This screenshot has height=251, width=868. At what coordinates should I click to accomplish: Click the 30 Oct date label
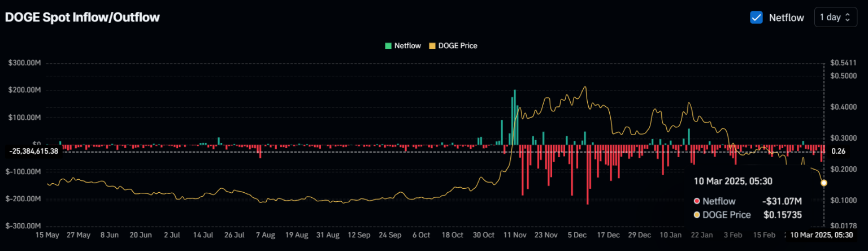click(x=484, y=235)
